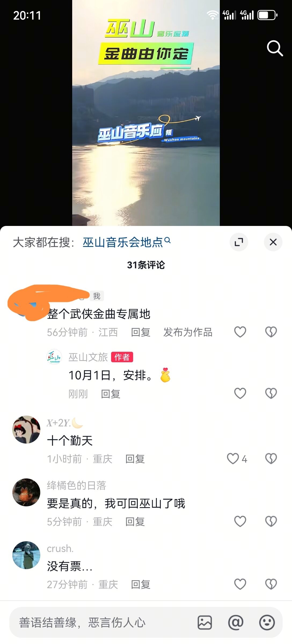Select 发布为作品 on my comment
The width and height of the screenshot is (292, 644).
188,332
